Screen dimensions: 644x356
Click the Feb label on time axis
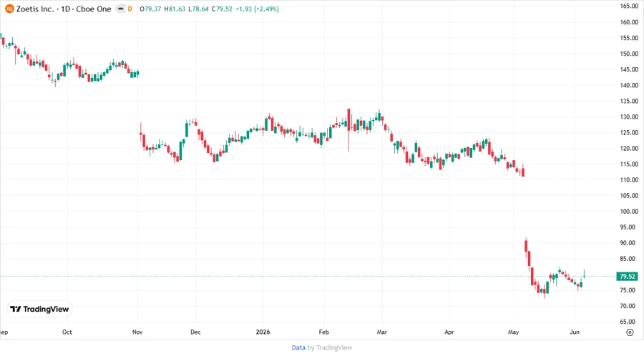click(324, 332)
